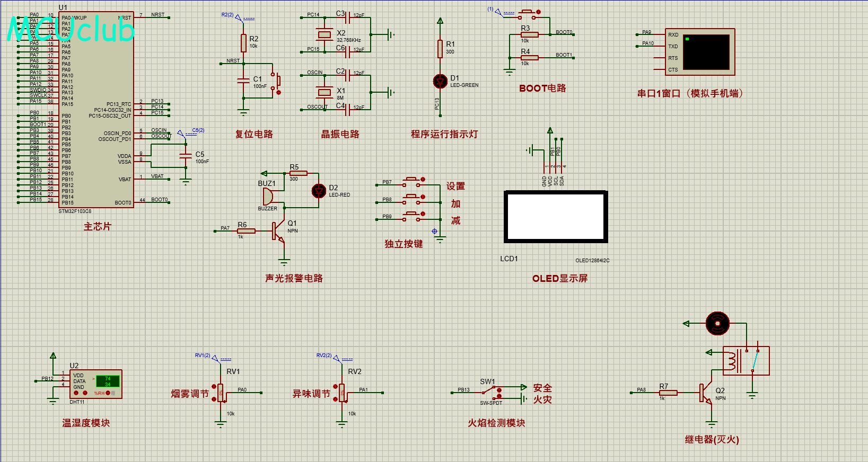Toggle the %RH selector dot on DHT11
The image size is (868, 462).
pyautogui.click(x=108, y=393)
